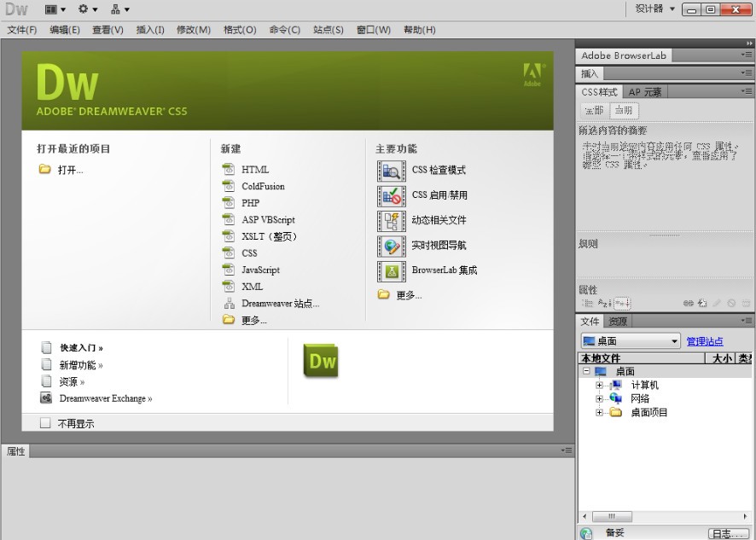Open the site management dropdown in title bar
This screenshot has width=756, height=540.
[x=120, y=9]
